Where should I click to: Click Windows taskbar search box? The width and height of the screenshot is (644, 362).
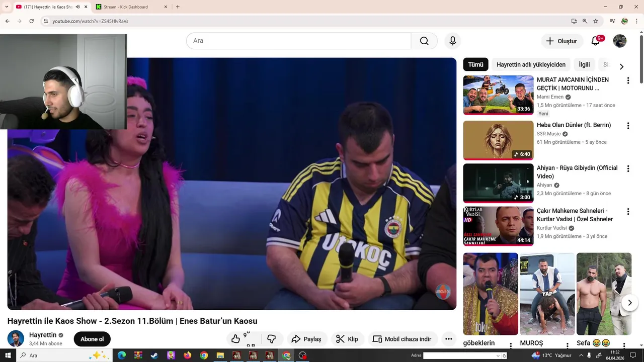click(x=64, y=355)
